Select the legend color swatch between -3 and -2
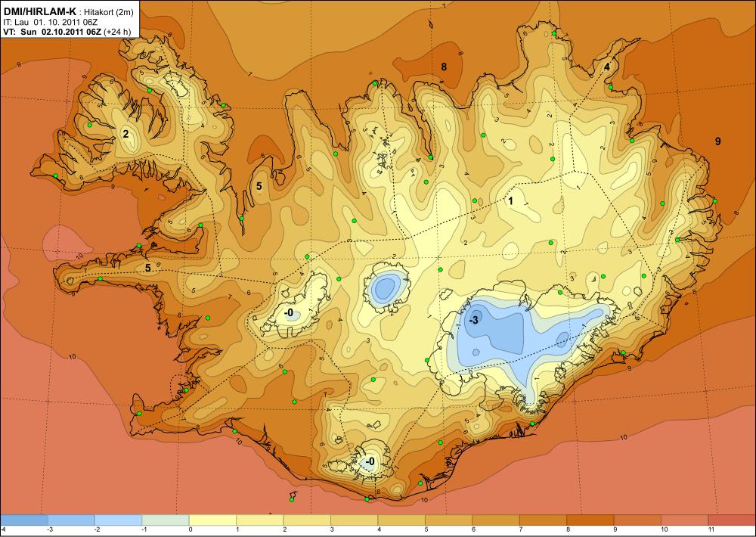The image size is (756, 537). pyautogui.click(x=71, y=520)
